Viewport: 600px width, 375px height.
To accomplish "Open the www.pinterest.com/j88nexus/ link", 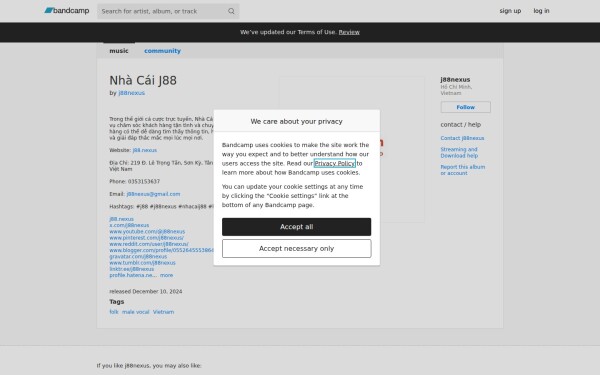I will pos(146,238).
